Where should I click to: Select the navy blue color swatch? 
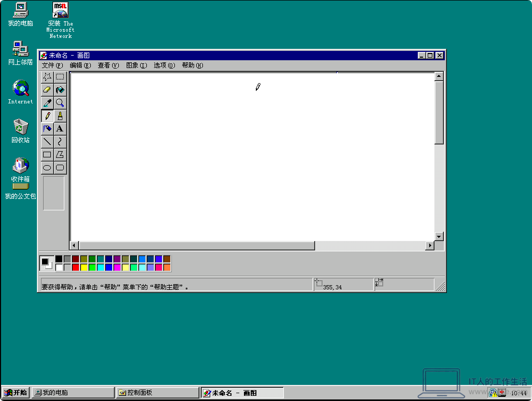pyautogui.click(x=108, y=259)
